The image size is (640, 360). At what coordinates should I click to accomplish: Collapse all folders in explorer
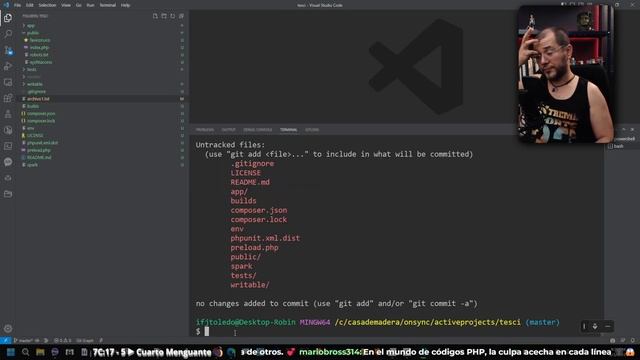(x=181, y=16)
